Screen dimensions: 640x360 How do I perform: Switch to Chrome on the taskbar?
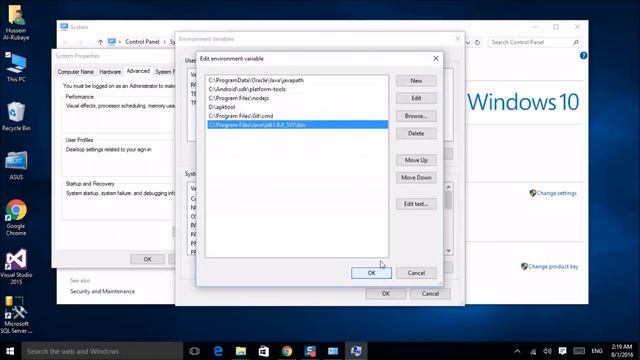tap(287, 351)
